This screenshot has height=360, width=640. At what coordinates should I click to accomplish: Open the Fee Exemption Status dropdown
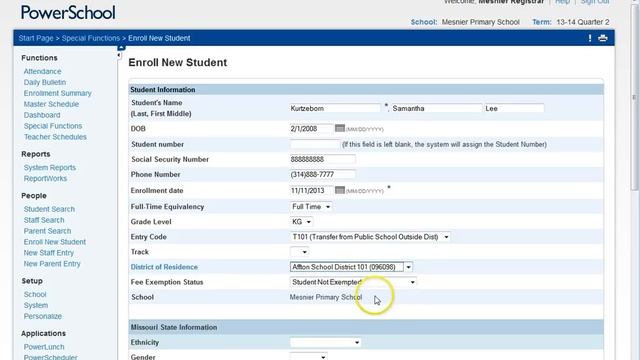coord(353,282)
